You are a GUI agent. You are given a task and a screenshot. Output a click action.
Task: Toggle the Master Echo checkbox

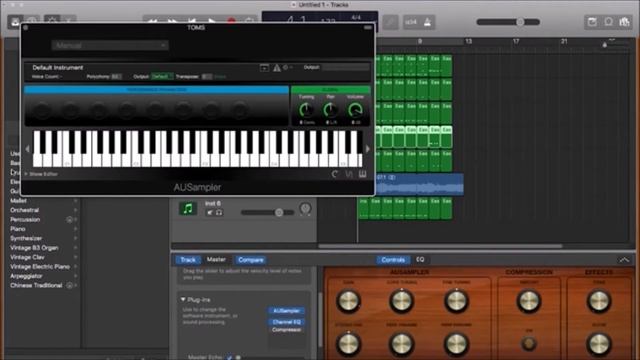pos(230,357)
